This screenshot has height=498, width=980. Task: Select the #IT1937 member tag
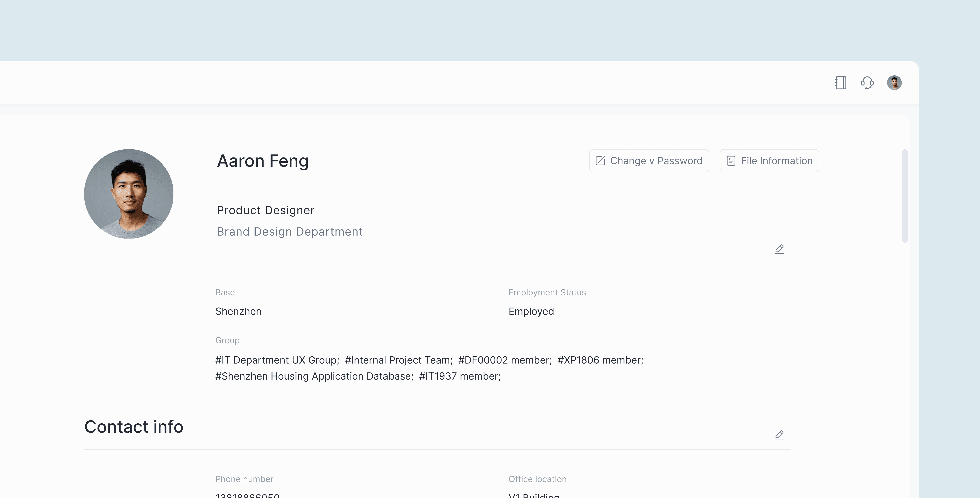click(x=460, y=376)
